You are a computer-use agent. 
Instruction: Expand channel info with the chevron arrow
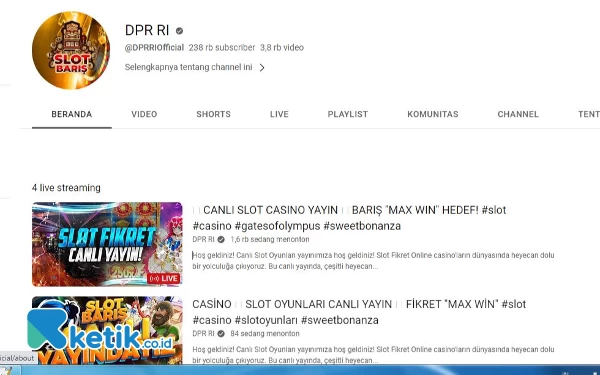point(262,68)
